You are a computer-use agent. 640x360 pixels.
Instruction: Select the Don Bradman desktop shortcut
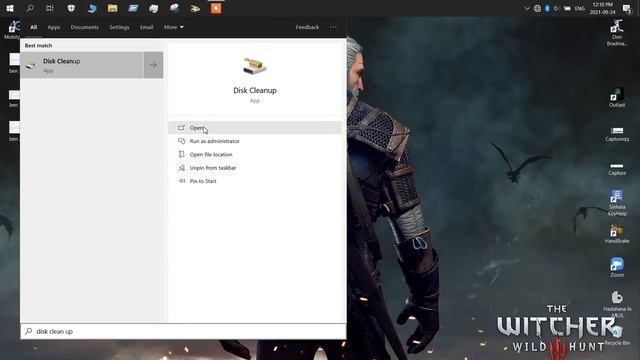617,33
